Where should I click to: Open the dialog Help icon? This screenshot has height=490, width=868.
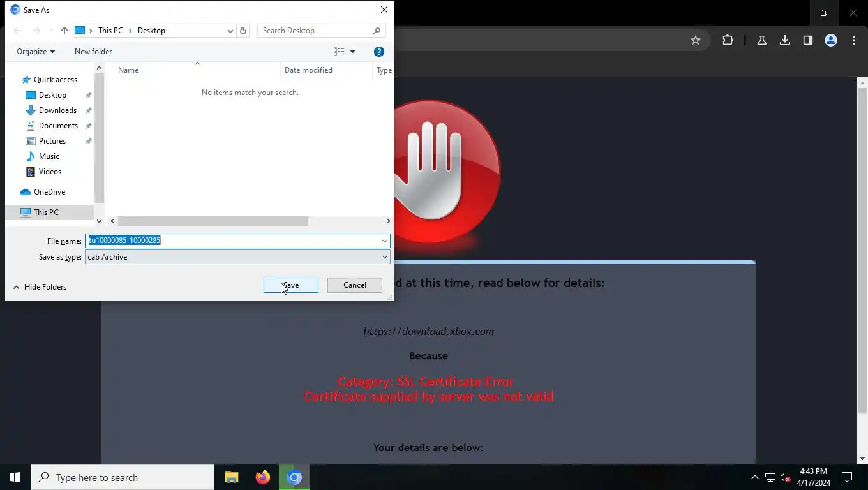378,52
